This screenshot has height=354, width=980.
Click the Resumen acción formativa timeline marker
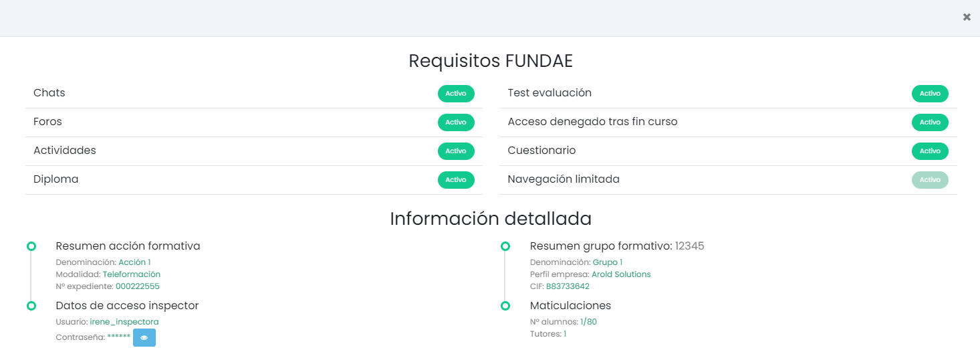coord(31,247)
